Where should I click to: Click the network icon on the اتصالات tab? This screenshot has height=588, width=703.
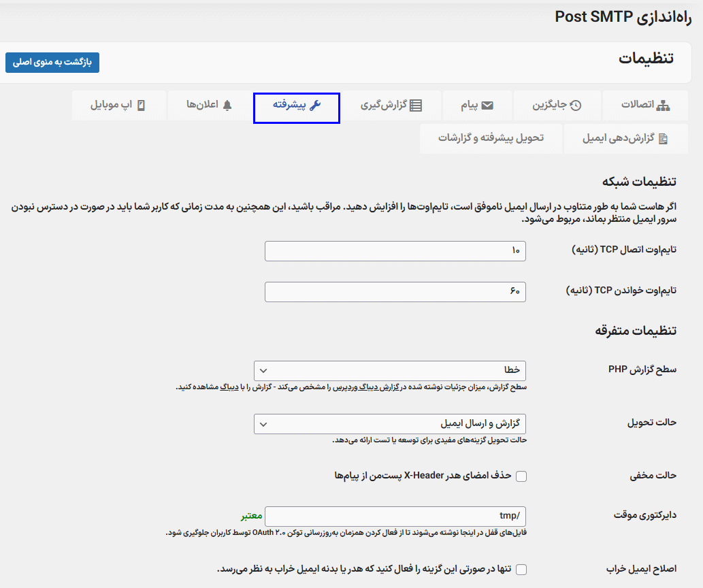click(x=661, y=107)
